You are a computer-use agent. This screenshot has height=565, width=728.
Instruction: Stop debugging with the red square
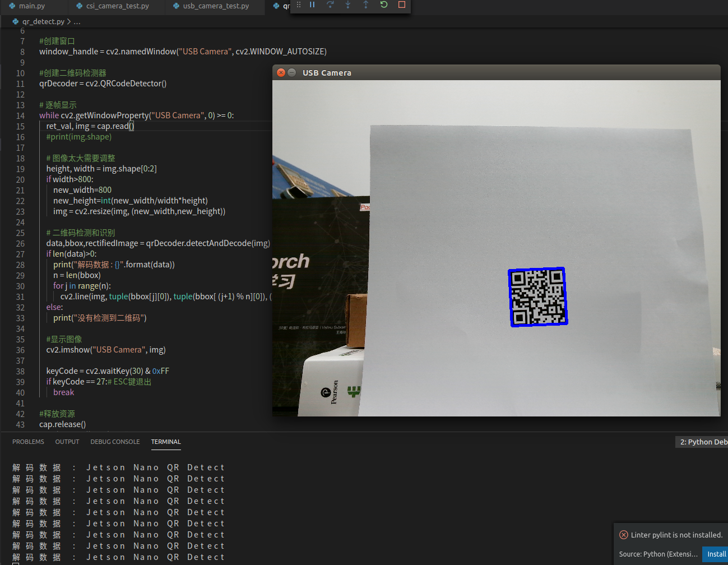coord(402,4)
